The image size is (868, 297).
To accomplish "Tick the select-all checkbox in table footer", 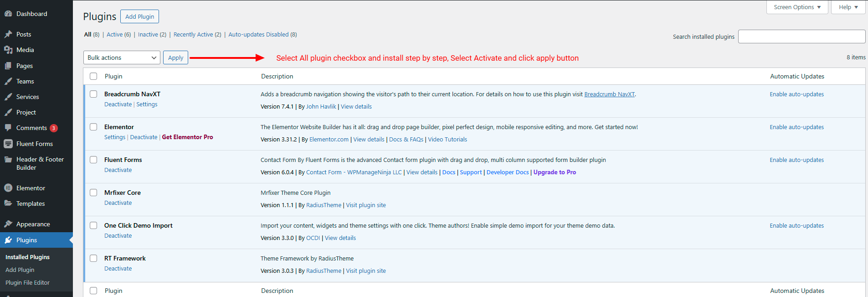I will [x=93, y=291].
